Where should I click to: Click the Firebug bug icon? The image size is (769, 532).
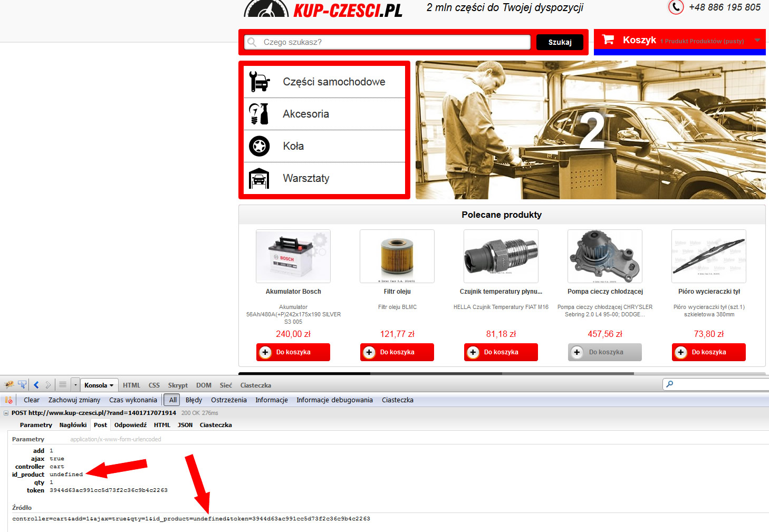pyautogui.click(x=9, y=385)
